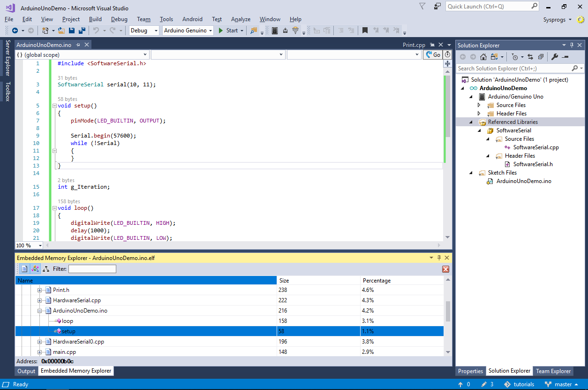Collapse the Referenced Libraries node

pos(471,122)
